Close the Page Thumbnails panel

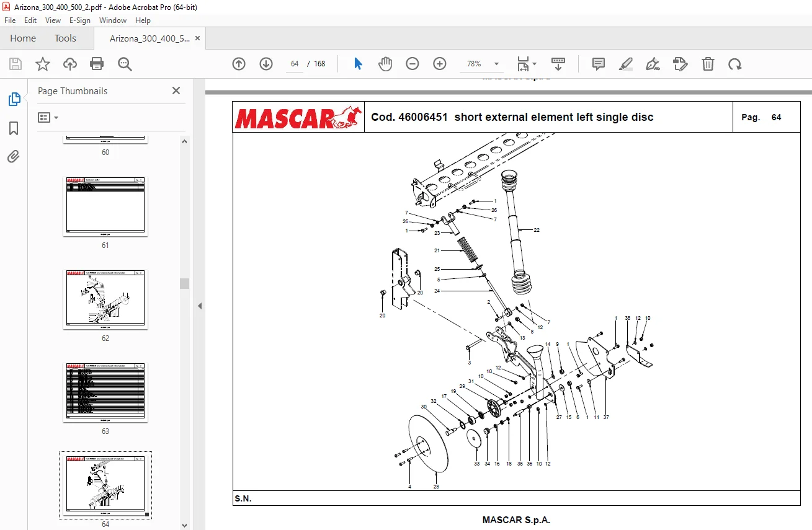click(x=176, y=91)
